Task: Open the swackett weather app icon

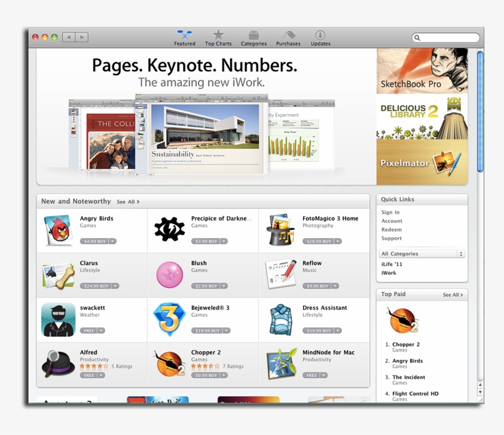Action: (x=58, y=319)
